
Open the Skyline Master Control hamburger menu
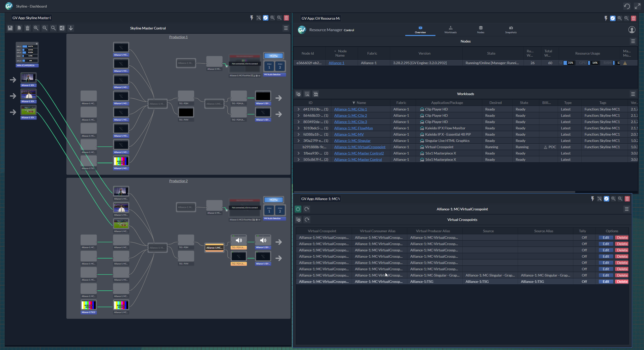point(286,28)
